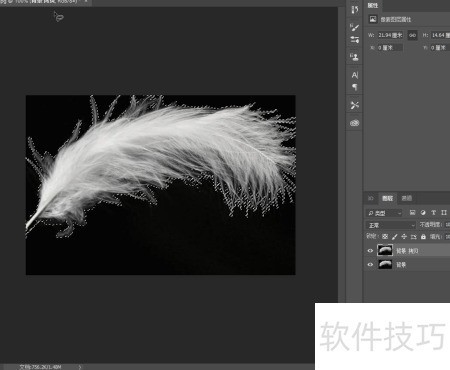Filter layers by pixel layers icon

[412, 213]
